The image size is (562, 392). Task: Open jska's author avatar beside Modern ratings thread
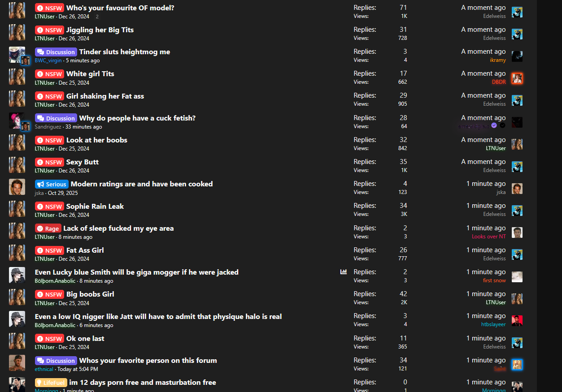pos(17,187)
